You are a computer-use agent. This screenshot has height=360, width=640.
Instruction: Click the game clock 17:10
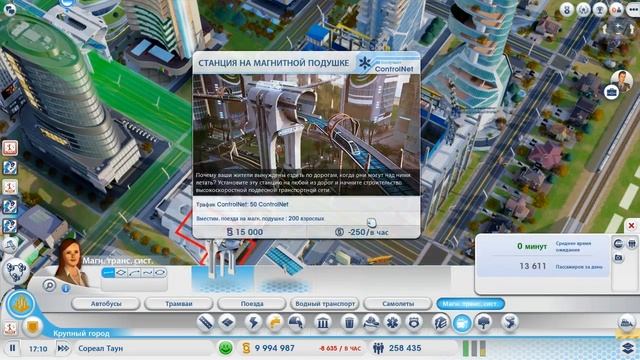click(x=38, y=349)
